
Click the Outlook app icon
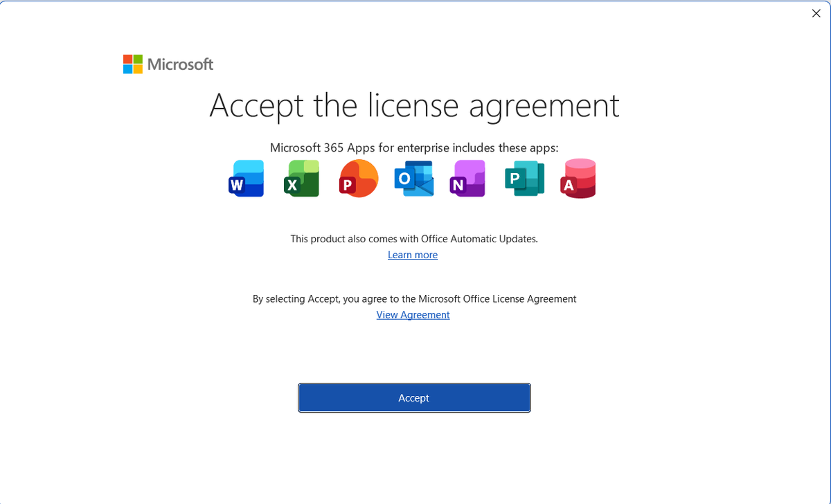point(413,179)
